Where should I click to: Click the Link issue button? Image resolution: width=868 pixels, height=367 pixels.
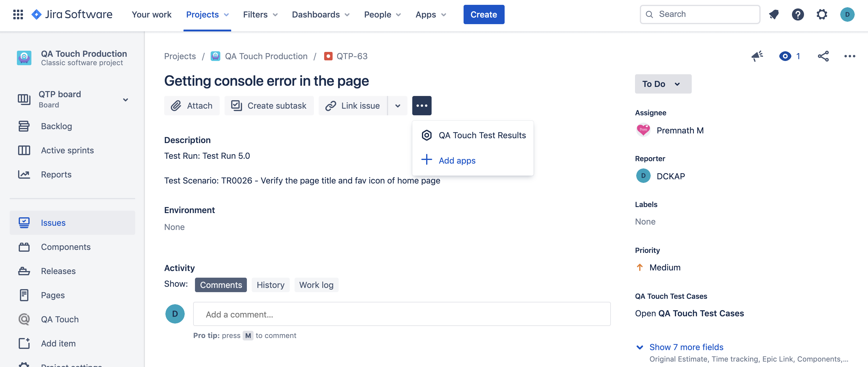353,106
